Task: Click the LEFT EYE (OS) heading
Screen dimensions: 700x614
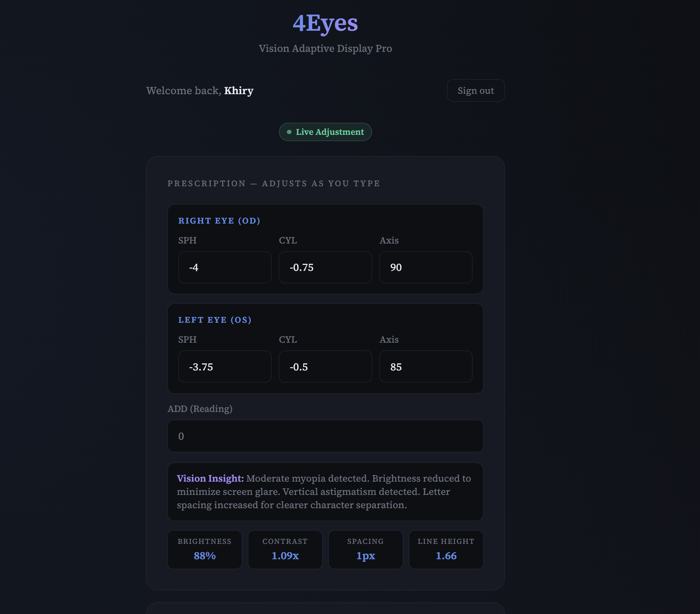Action: click(x=215, y=320)
